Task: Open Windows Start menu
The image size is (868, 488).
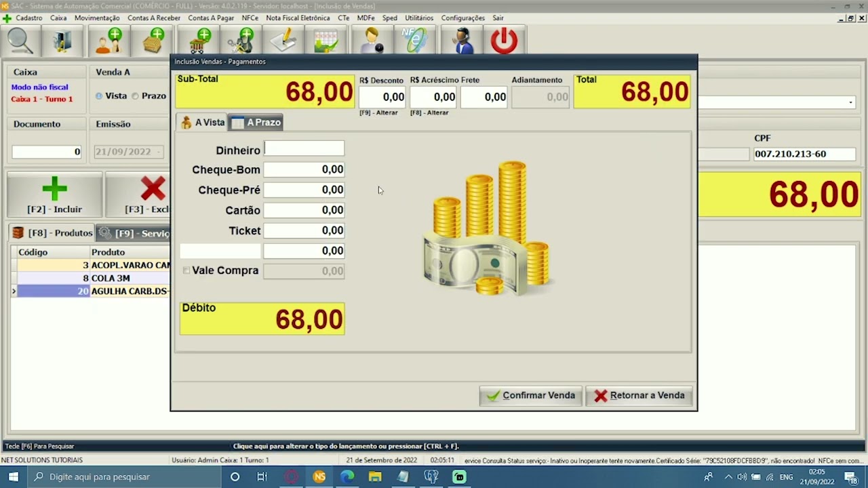Action: (x=14, y=476)
